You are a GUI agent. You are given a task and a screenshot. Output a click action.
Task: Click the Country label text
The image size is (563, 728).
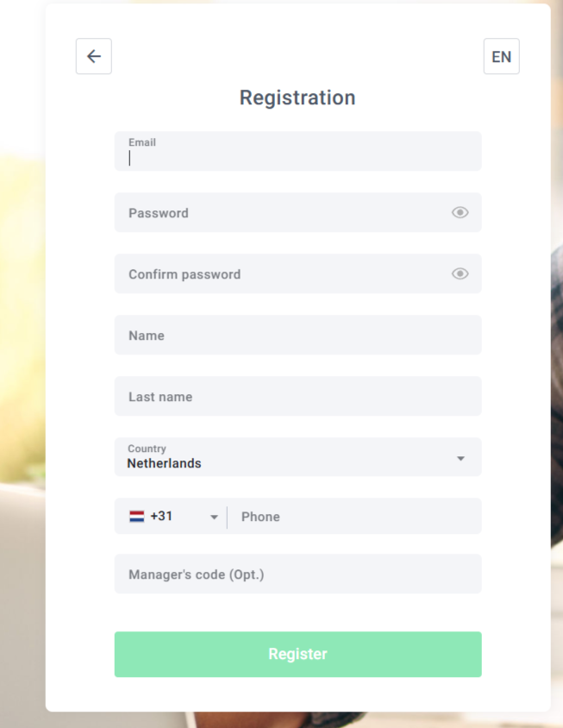point(147,449)
